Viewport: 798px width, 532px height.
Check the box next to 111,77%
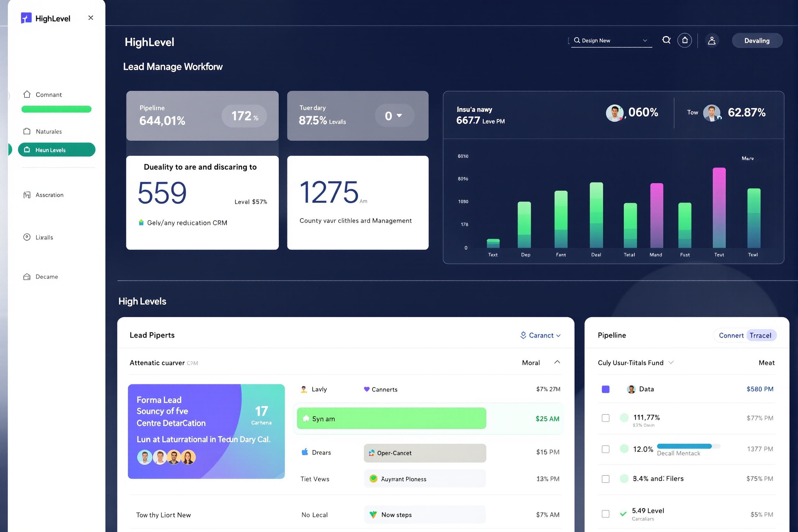[x=605, y=418]
